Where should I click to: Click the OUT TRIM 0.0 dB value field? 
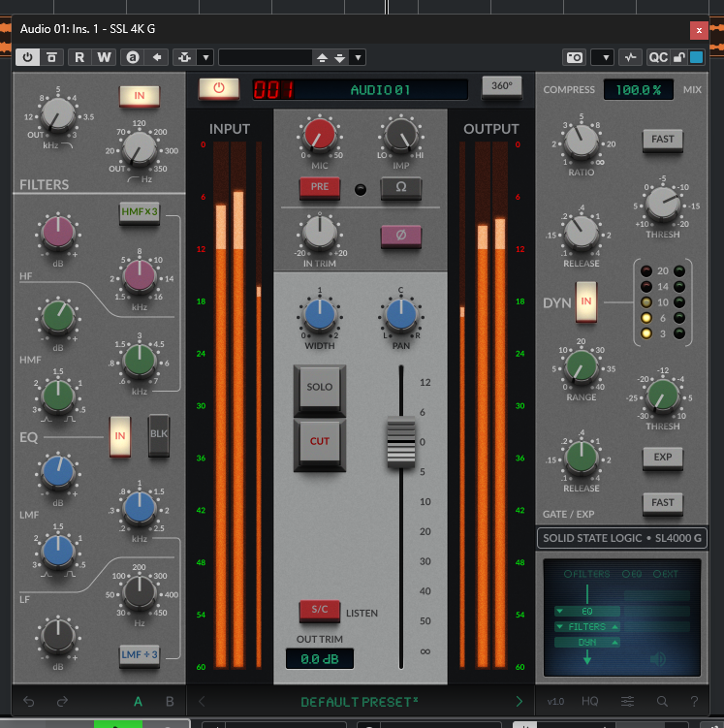point(319,659)
